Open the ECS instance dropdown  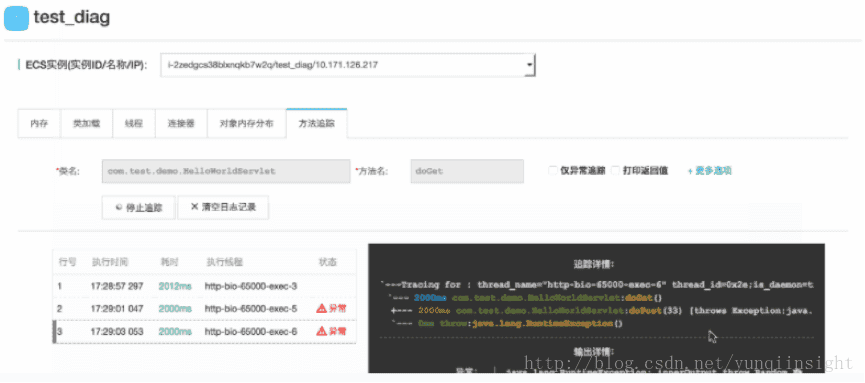click(x=348, y=65)
